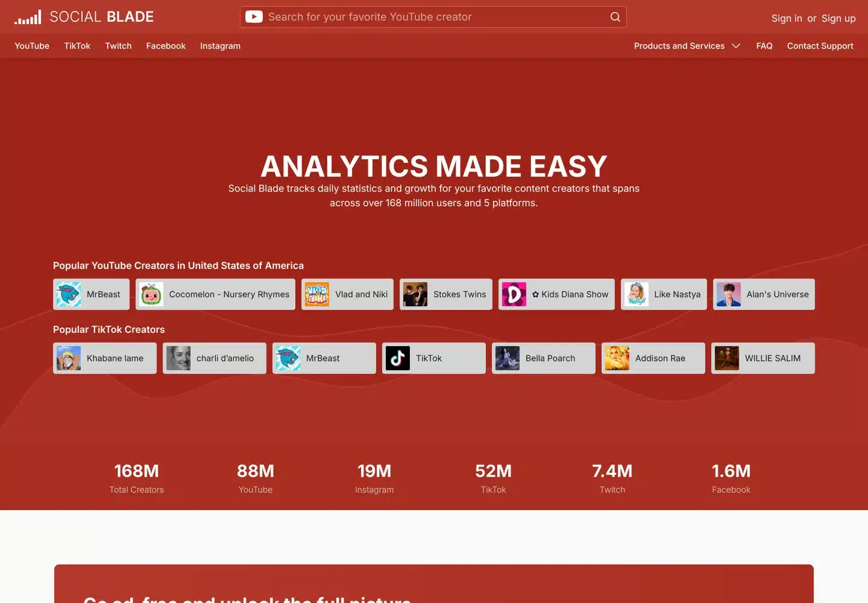
Task: Click the Alan's Universe avatar icon
Action: coord(729,294)
